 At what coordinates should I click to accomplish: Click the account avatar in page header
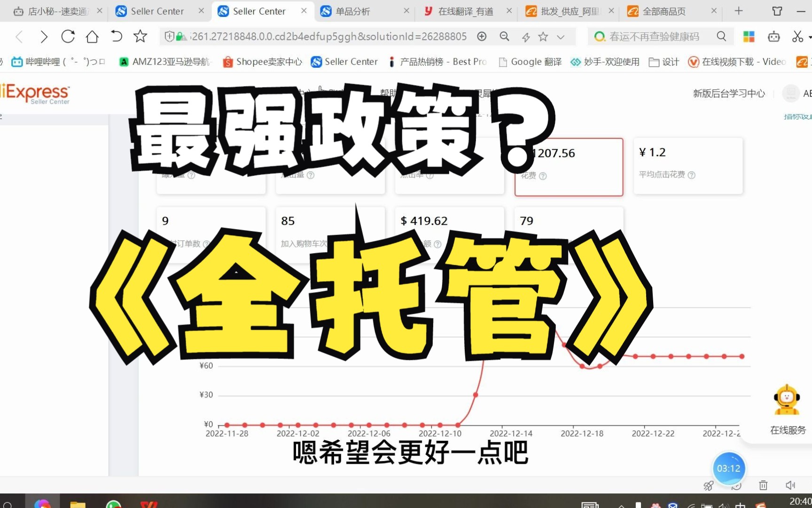click(x=791, y=93)
